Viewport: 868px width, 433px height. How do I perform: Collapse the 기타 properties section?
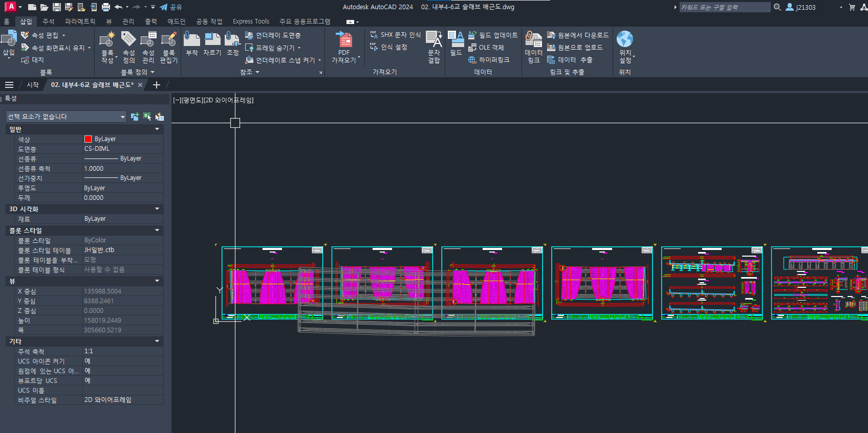[157, 341]
